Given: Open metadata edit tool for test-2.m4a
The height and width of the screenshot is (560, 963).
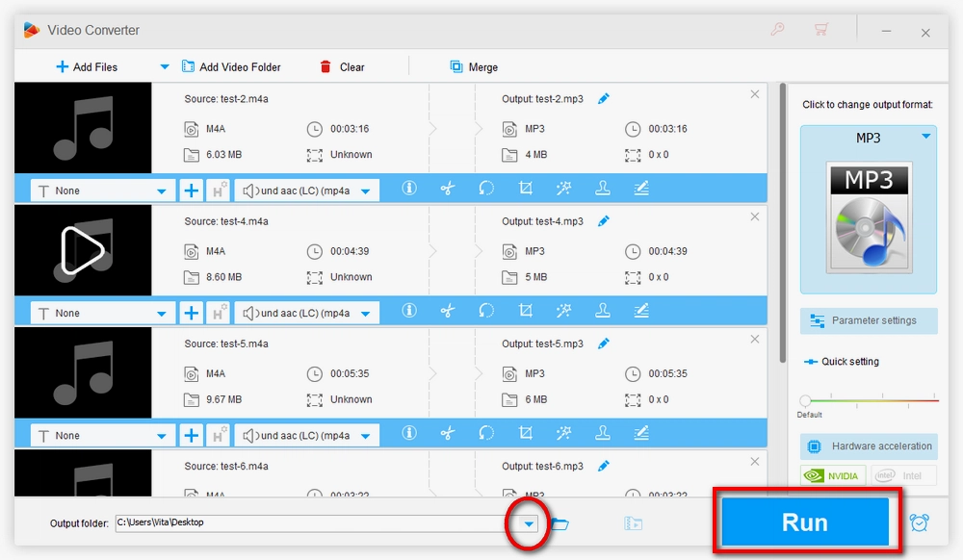Looking at the screenshot, I should pos(641,189).
